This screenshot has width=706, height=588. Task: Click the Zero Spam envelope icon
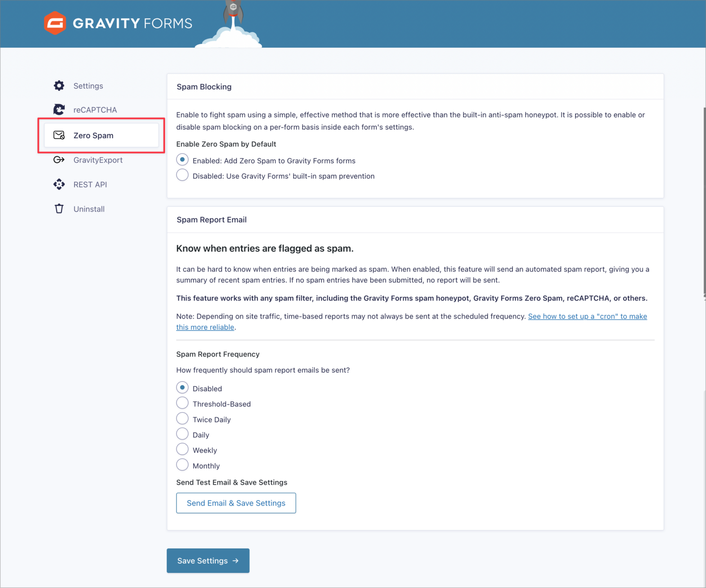point(59,136)
